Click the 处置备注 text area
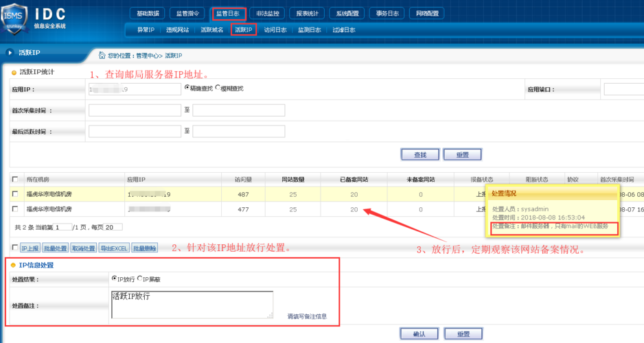The image size is (644, 343). tap(192, 305)
